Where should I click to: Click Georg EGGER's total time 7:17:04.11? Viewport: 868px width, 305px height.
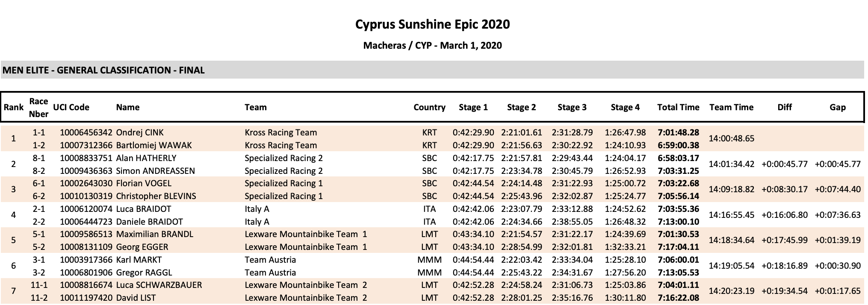(x=678, y=247)
